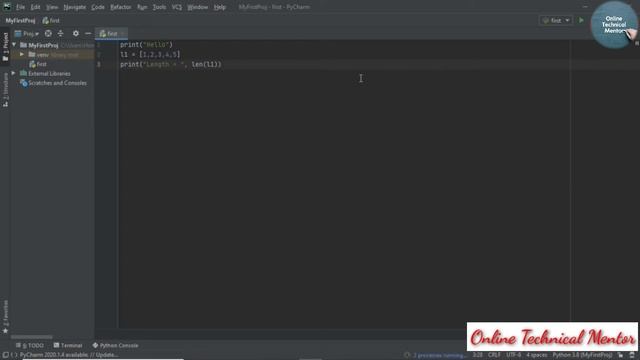Open the Terminal tool window
The image size is (640, 360).
tap(68, 345)
